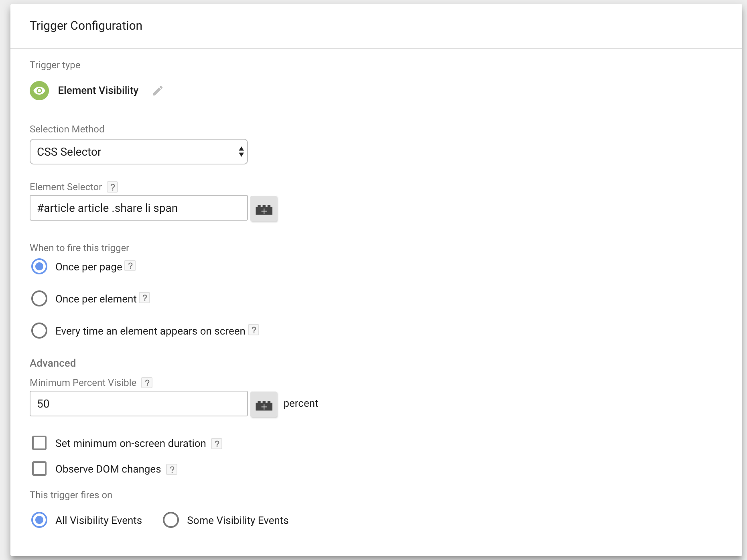Show help for Every time an element appears
The image size is (747, 560).
254,330
